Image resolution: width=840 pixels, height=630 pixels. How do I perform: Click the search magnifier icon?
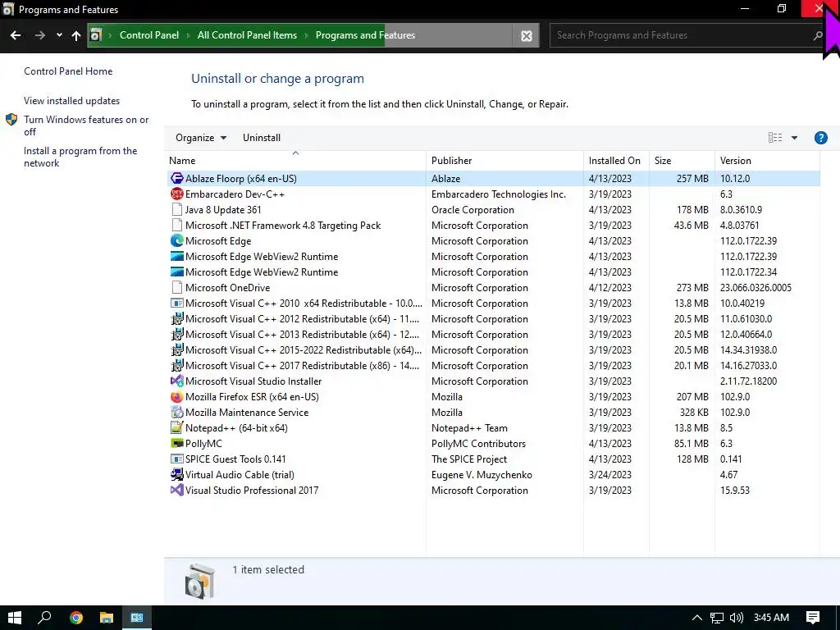pyautogui.click(x=818, y=35)
